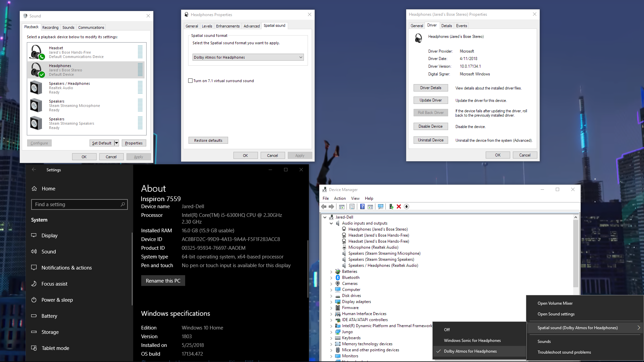This screenshot has width=644, height=362.
Task: Open Sound in Settings sidebar
Action: click(x=49, y=252)
